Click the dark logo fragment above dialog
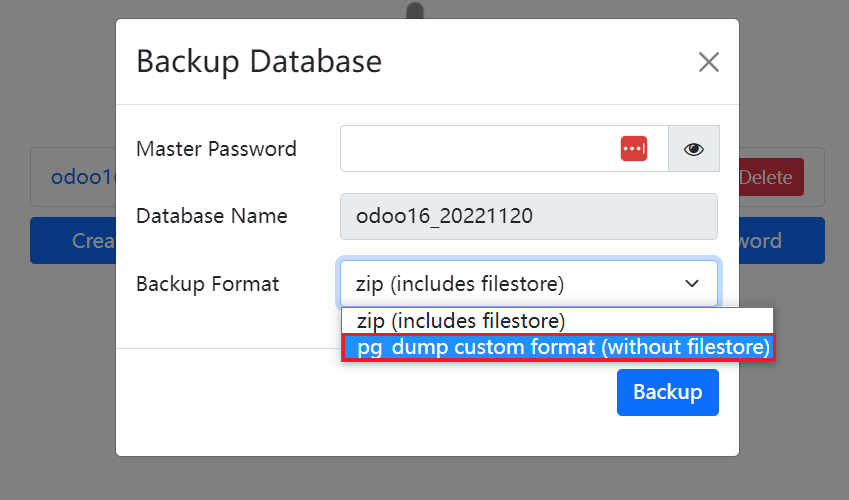The height and width of the screenshot is (500, 849). 415,10
